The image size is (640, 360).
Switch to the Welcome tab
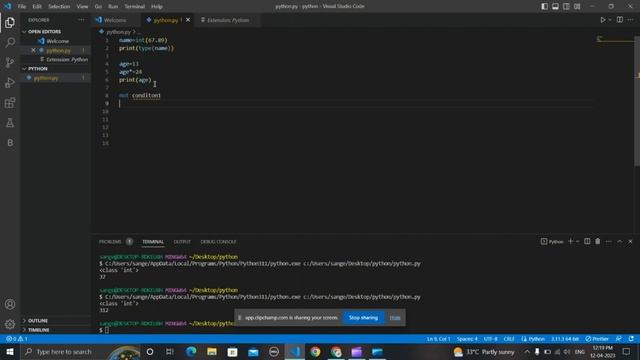(116, 20)
